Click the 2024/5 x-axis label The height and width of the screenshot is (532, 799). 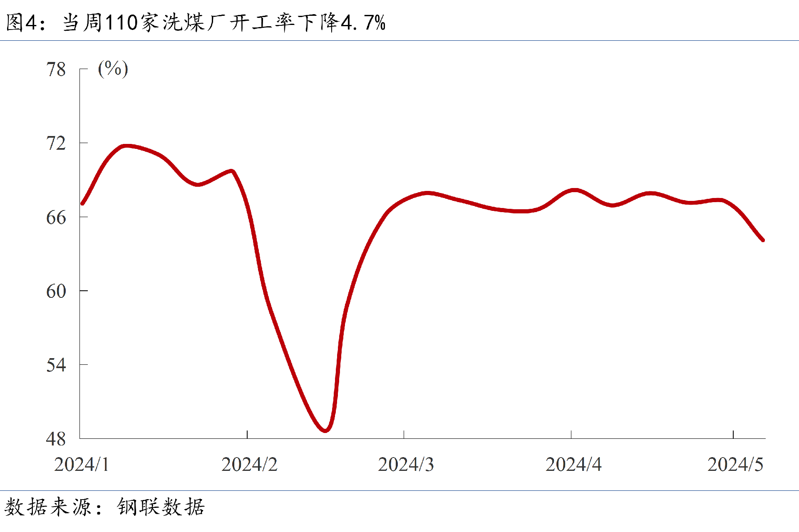coord(735,464)
